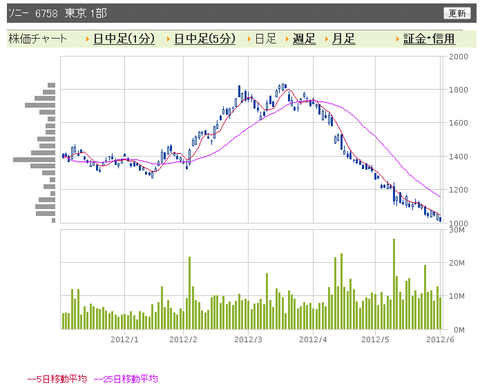The width and height of the screenshot is (480, 385).
Task: Click the 25日移動平均 legend entry
Action: (126, 379)
